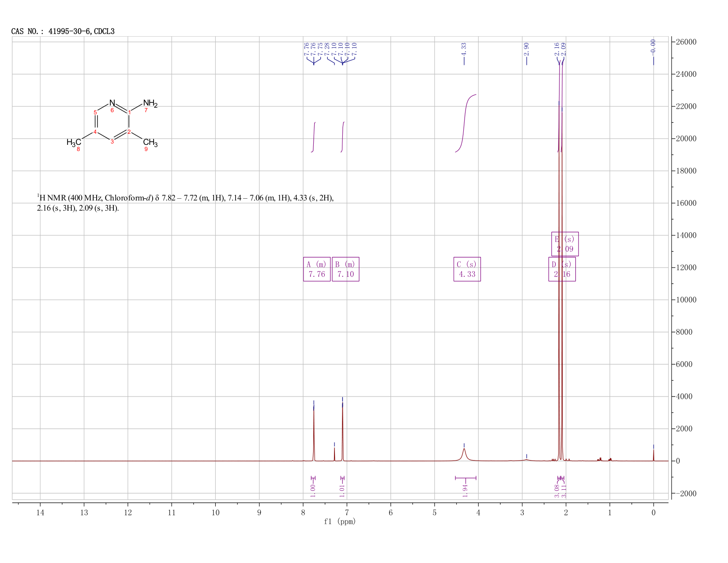
Task: Click the peak label 2.90 at the top
Action: tap(526, 49)
